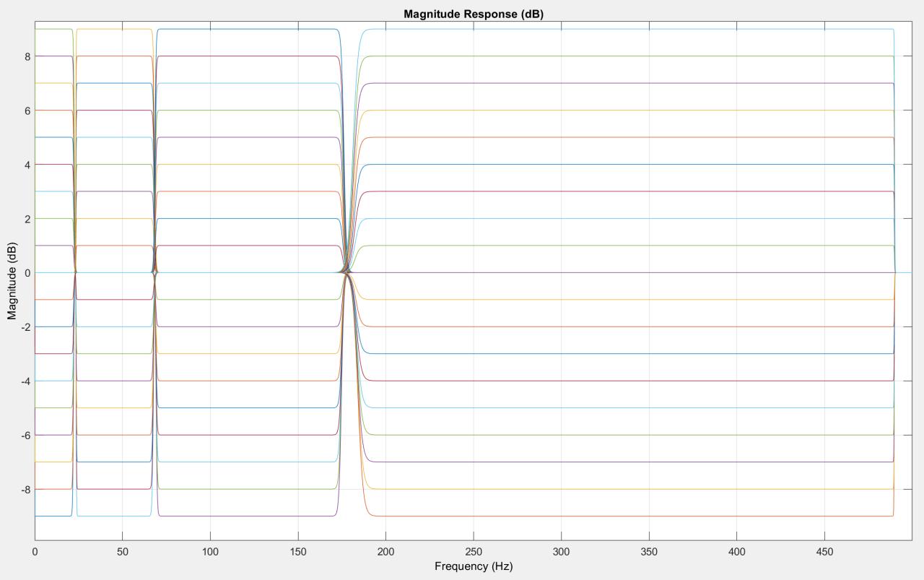Pick the blue 9 dB plateau near 120 Hz
The image size is (924, 580).
245,30
